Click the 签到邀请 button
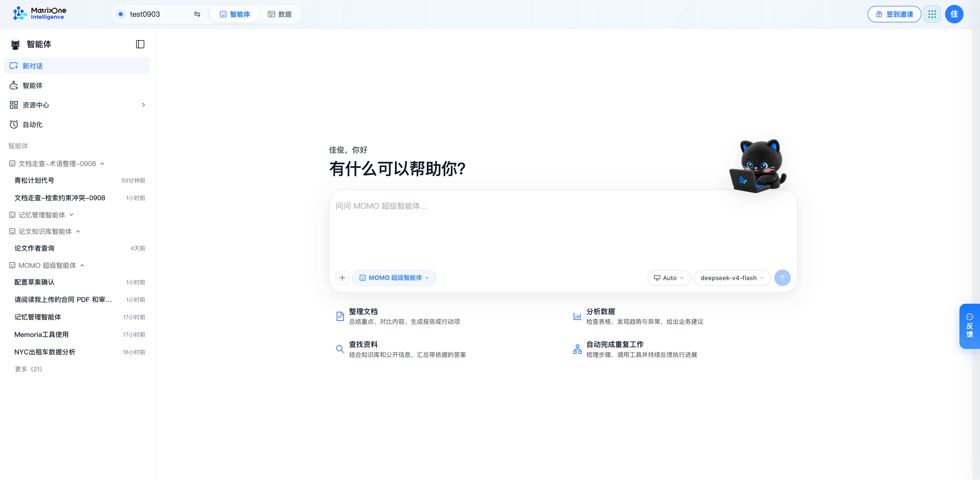This screenshot has width=980, height=480. pyautogui.click(x=894, y=14)
